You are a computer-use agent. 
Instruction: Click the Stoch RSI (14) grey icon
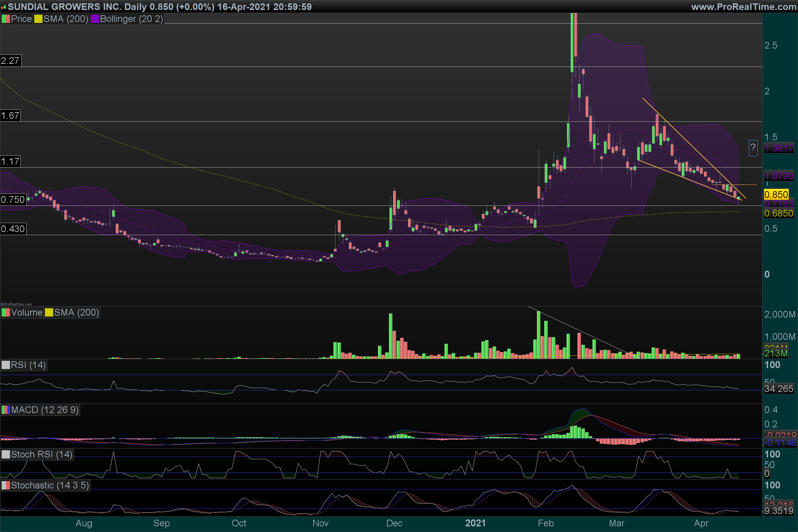(6, 454)
